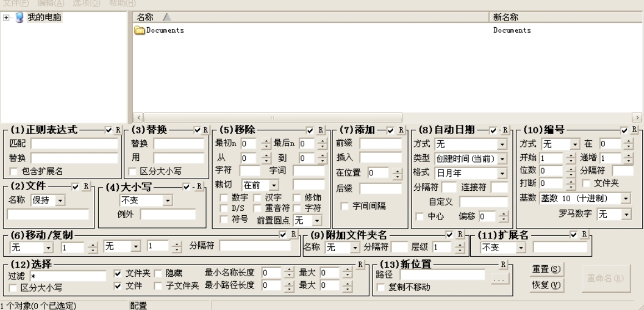Viewport: 644px width, 310px height.
Task: Click the R reset button of 附加文件夹名 group
Action: point(460,234)
